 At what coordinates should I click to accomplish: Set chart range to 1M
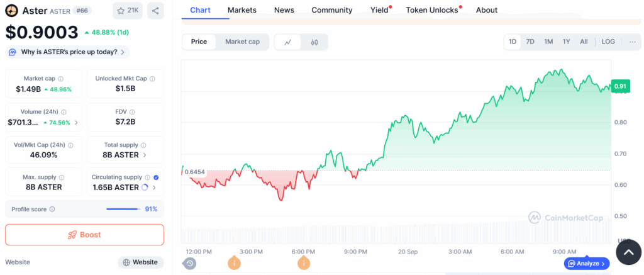(548, 42)
